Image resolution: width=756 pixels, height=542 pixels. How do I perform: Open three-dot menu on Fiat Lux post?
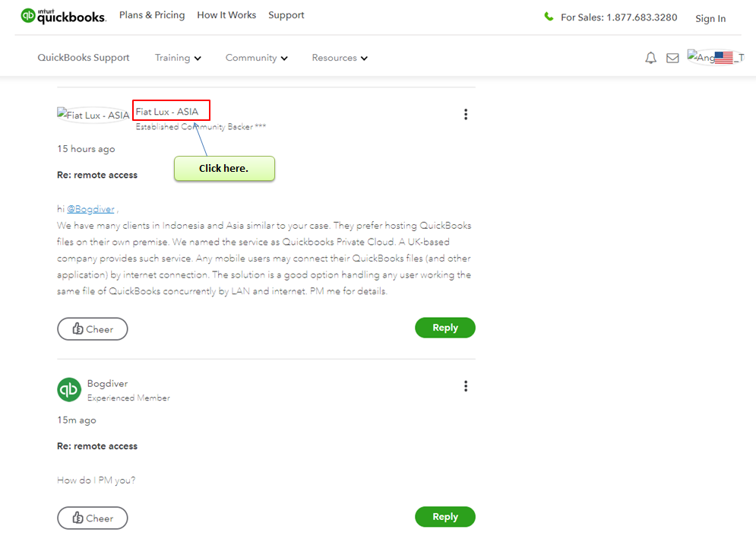pyautogui.click(x=466, y=114)
